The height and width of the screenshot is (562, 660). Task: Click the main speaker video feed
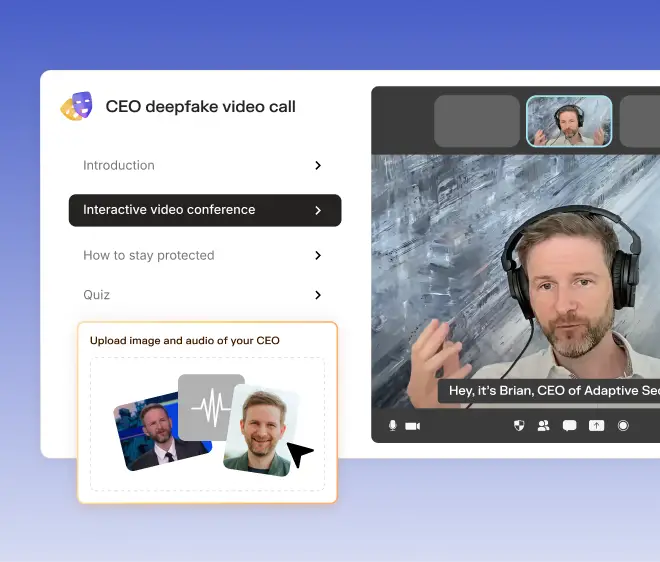pyautogui.click(x=516, y=281)
